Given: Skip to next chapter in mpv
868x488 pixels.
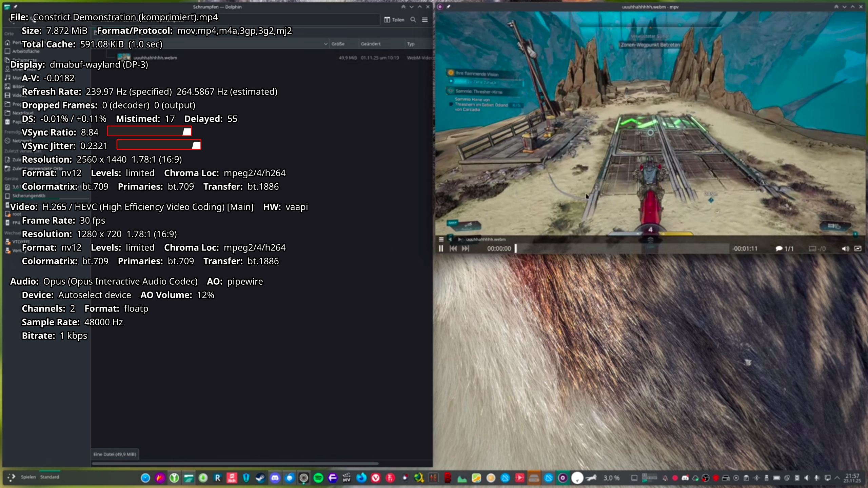Looking at the screenshot, I should click(466, 248).
